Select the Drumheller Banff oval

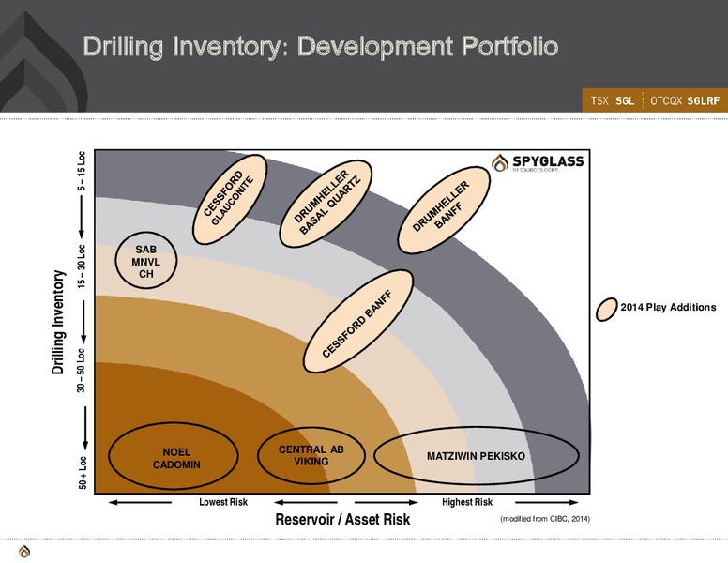pyautogui.click(x=444, y=210)
